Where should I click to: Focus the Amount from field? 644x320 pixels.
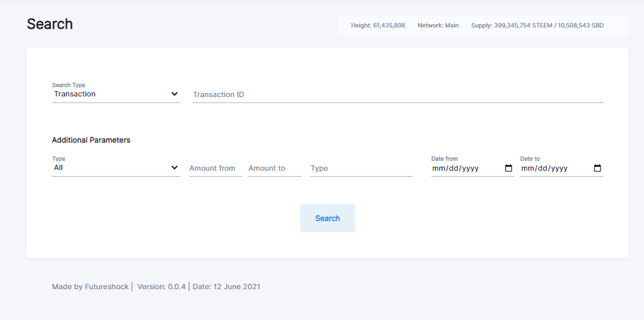tap(215, 168)
